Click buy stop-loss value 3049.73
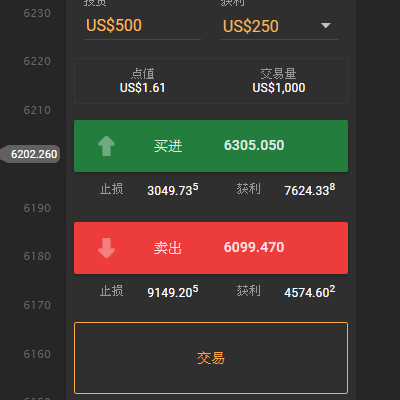This screenshot has height=400, width=400. point(173,190)
